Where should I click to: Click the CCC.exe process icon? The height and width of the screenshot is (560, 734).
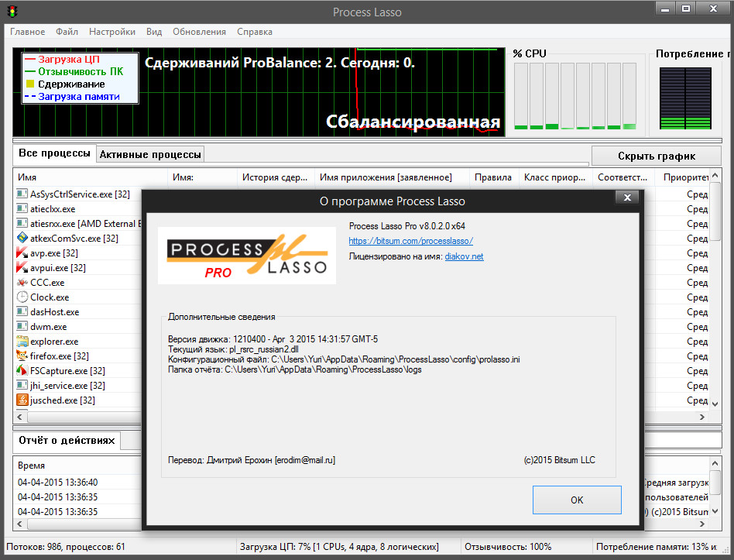point(22,283)
